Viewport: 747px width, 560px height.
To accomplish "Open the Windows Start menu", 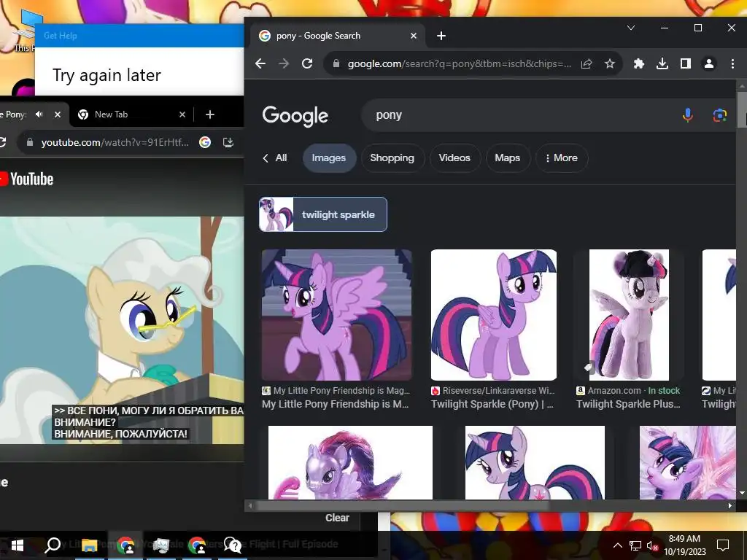I will coord(18,545).
